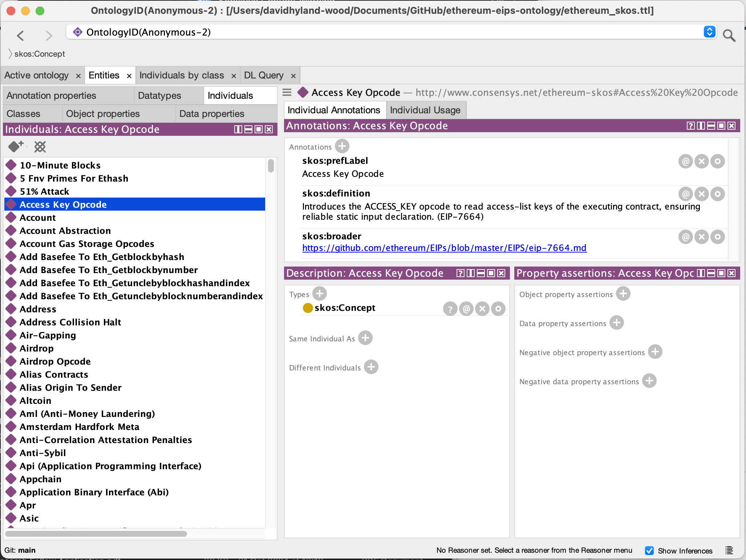Delete the skos:broader annotation
Viewport: 746px width, 560px height.
[x=701, y=237]
